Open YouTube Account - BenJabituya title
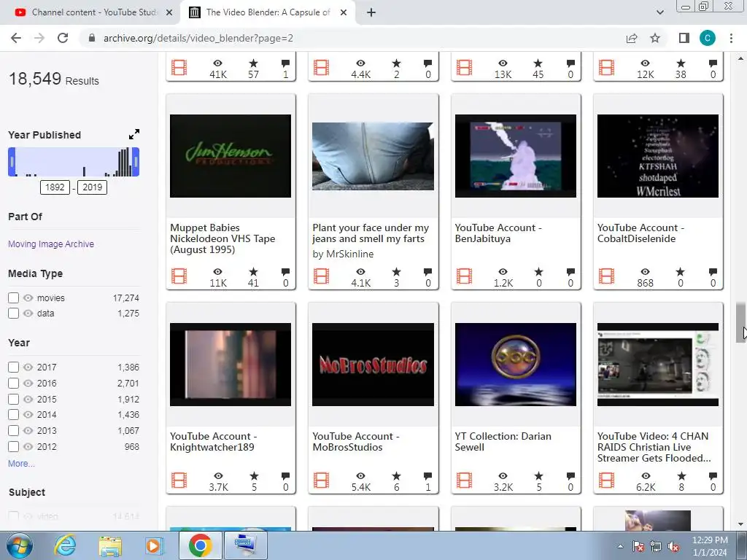The width and height of the screenshot is (747, 560). pyautogui.click(x=498, y=233)
